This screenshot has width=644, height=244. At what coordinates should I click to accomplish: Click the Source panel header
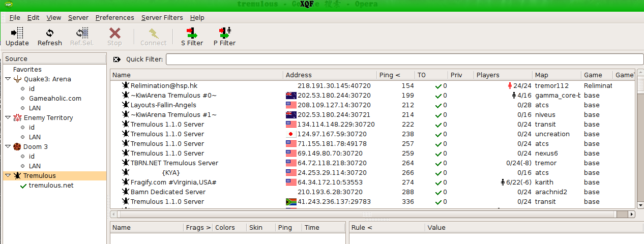54,58
